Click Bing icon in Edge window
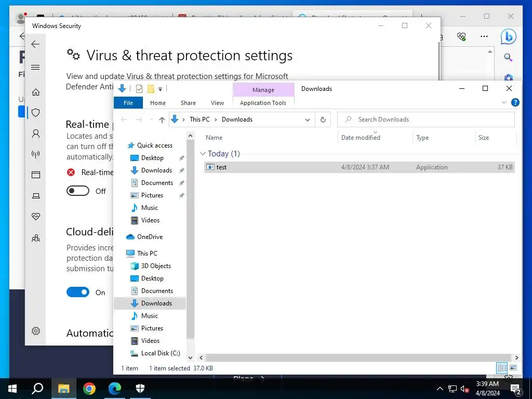 pyautogui.click(x=508, y=37)
